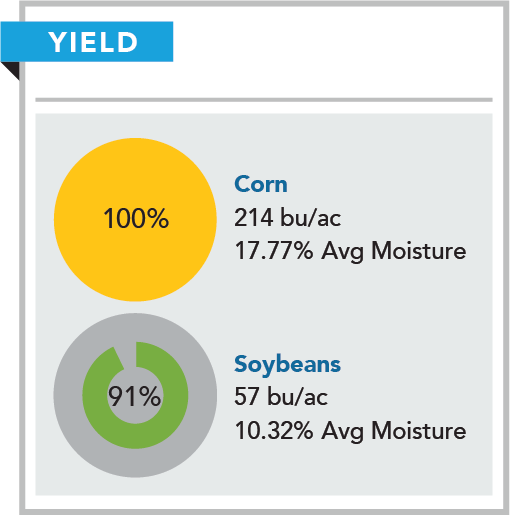Image resolution: width=510 pixels, height=515 pixels.
Task: Click the black folded corner of banner
Action: [x=13, y=69]
